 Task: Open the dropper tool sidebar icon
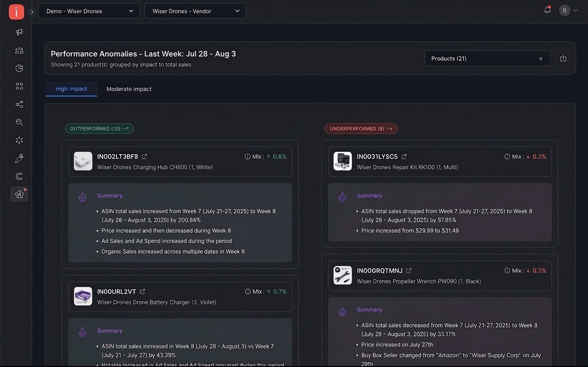(19, 158)
